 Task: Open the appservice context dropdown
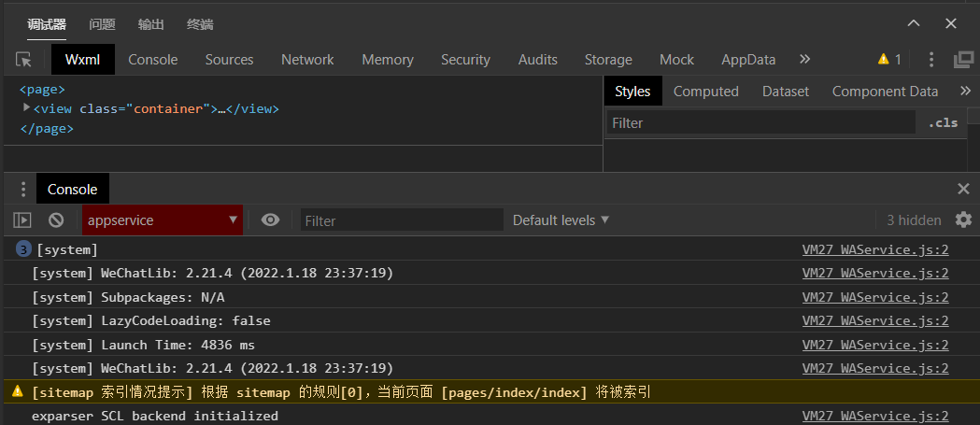tap(163, 220)
